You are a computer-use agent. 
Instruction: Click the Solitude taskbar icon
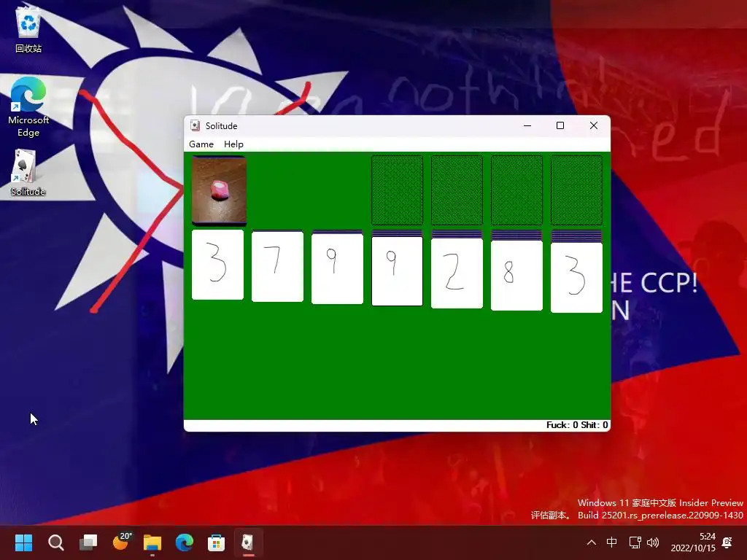click(248, 542)
